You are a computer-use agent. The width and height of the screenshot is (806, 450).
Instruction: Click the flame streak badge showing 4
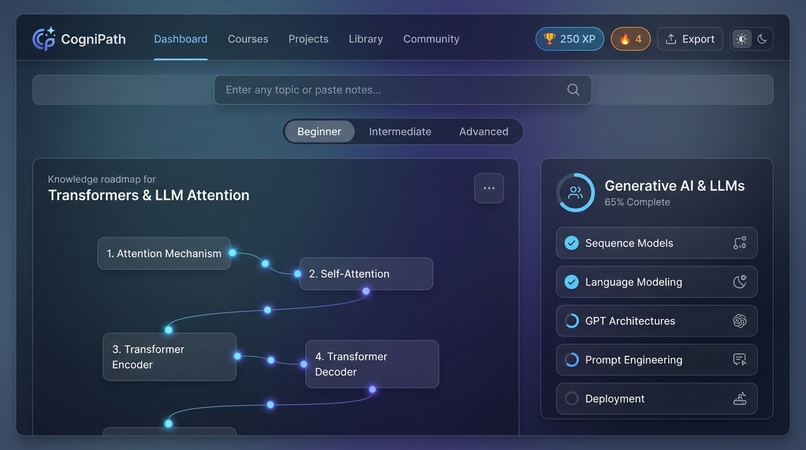point(630,39)
